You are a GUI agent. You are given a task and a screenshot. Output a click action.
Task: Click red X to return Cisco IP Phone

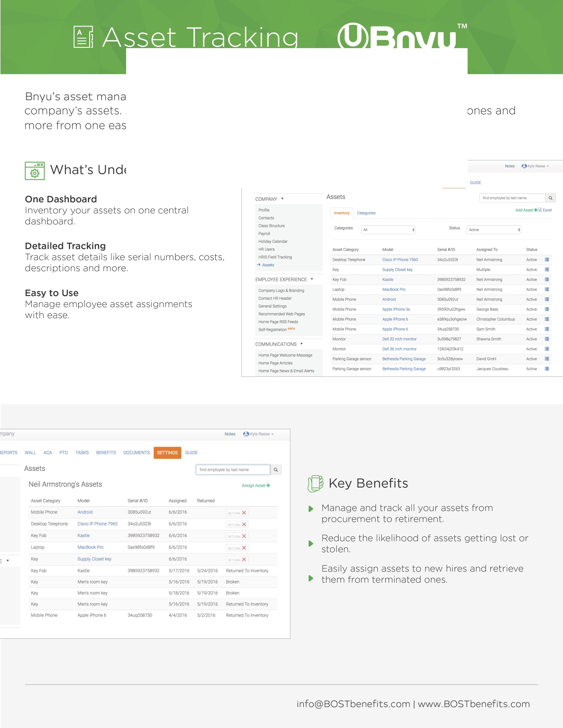[244, 525]
